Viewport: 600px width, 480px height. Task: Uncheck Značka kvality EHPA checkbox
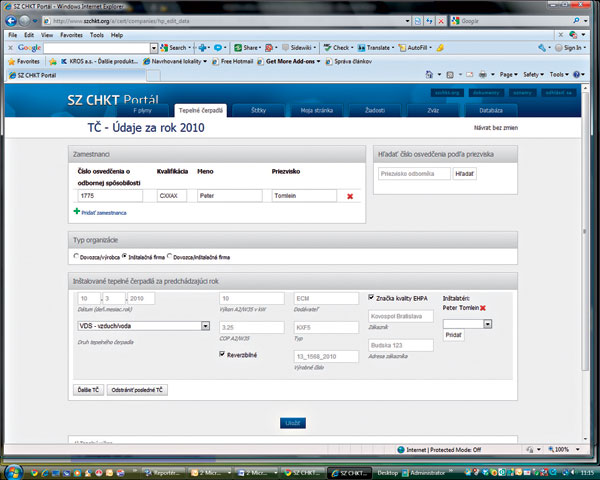[372, 297]
